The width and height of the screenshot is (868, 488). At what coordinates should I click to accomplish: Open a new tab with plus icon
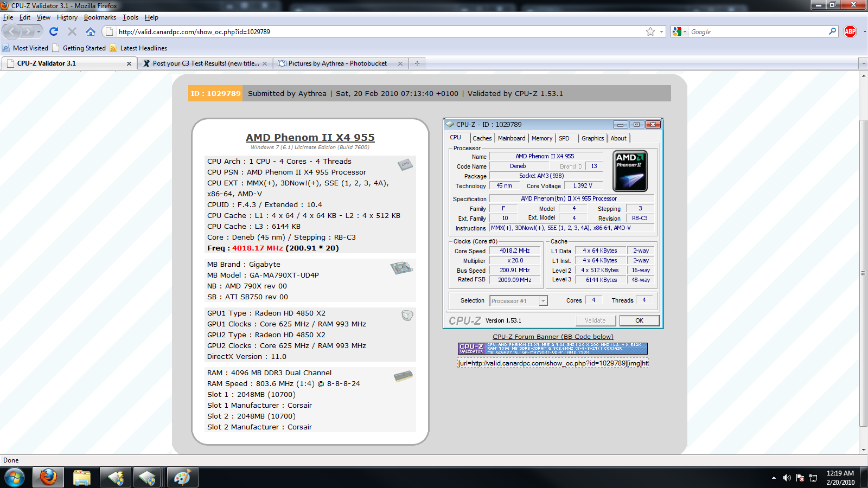coord(417,63)
